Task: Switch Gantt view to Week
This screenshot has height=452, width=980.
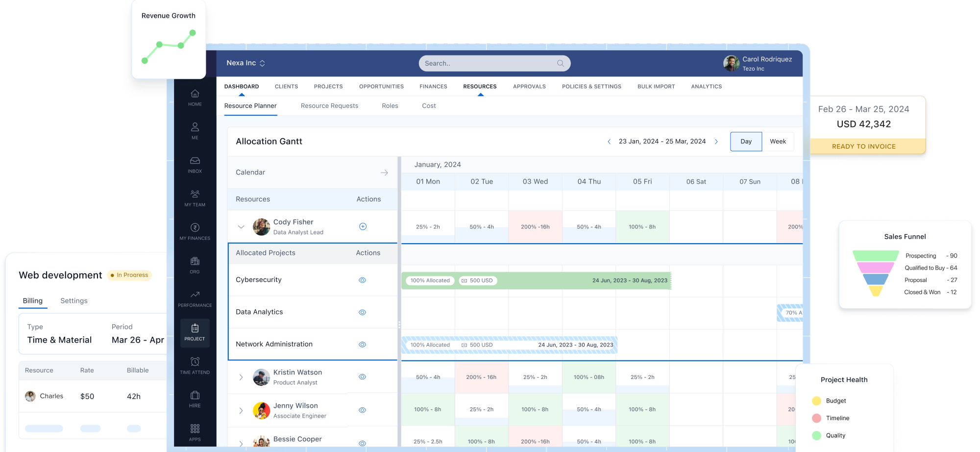Action: [x=778, y=141]
